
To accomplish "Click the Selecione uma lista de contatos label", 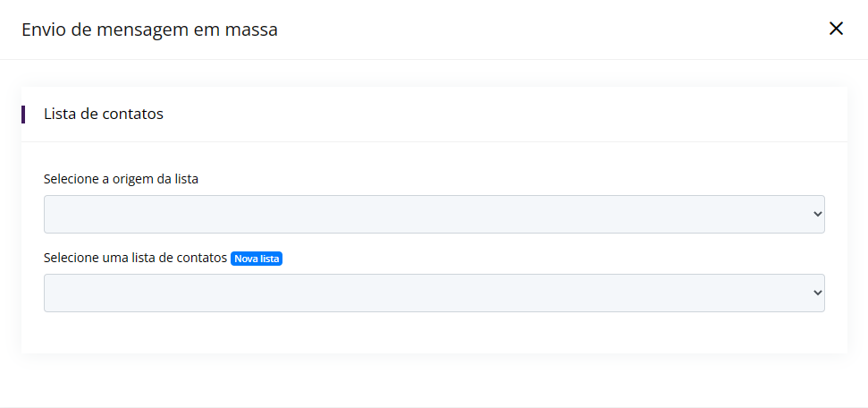I will tap(136, 259).
